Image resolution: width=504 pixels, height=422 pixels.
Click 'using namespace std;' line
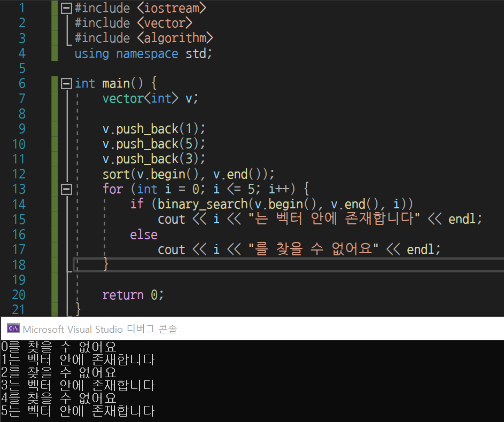pos(143,53)
